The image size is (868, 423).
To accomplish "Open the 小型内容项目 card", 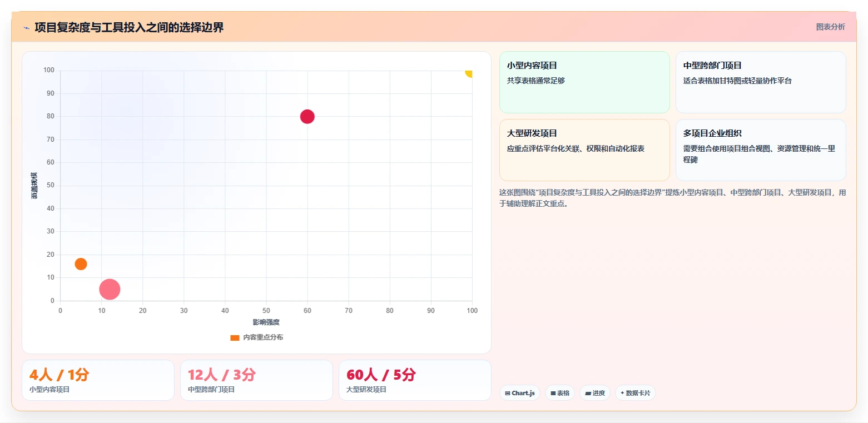I will (584, 82).
